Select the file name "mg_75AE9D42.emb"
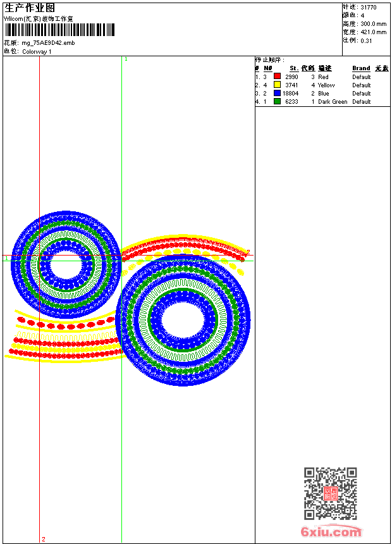This screenshot has width=392, height=544. (48, 43)
